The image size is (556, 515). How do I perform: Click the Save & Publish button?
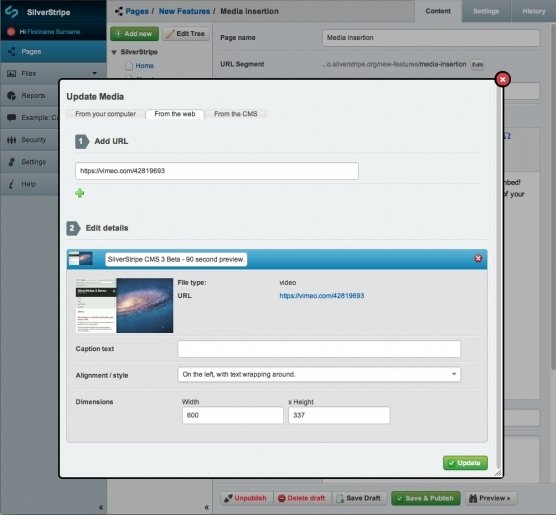point(426,498)
